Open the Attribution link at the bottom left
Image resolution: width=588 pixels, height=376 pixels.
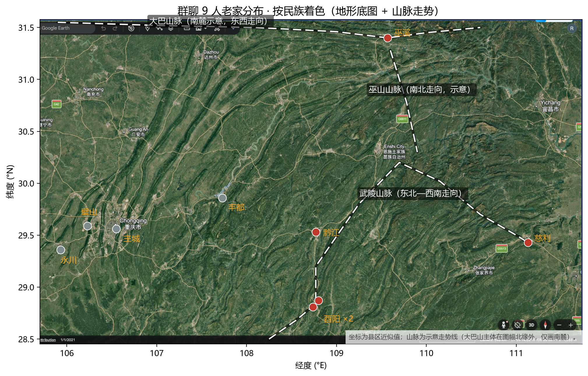tap(48, 340)
